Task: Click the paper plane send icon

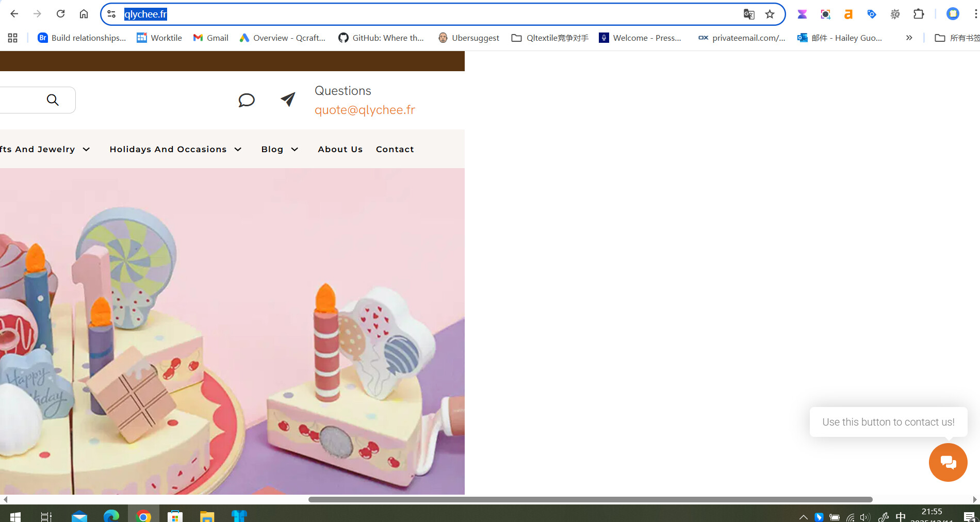Action: [x=288, y=99]
